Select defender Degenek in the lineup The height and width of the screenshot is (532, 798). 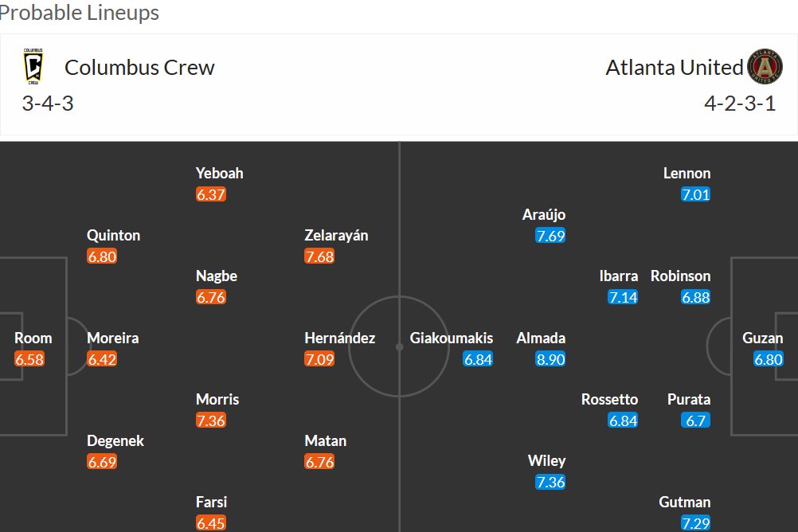pyautogui.click(x=115, y=440)
